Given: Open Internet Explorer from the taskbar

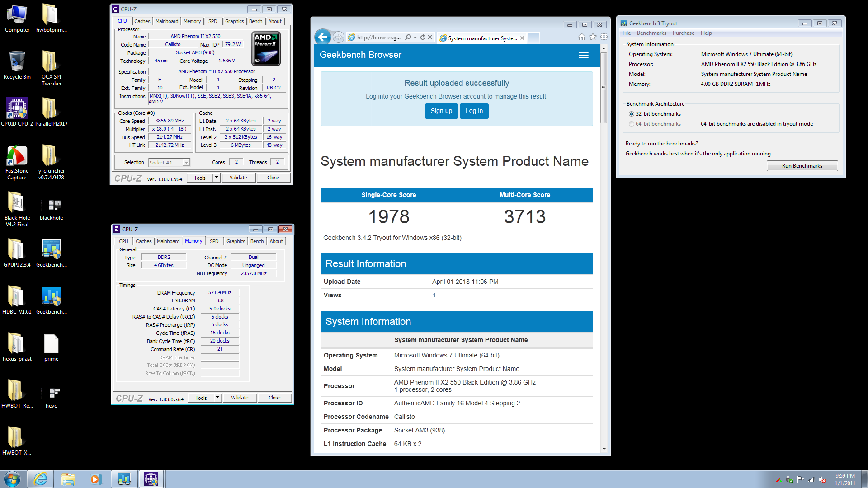Looking at the screenshot, I should 40,479.
